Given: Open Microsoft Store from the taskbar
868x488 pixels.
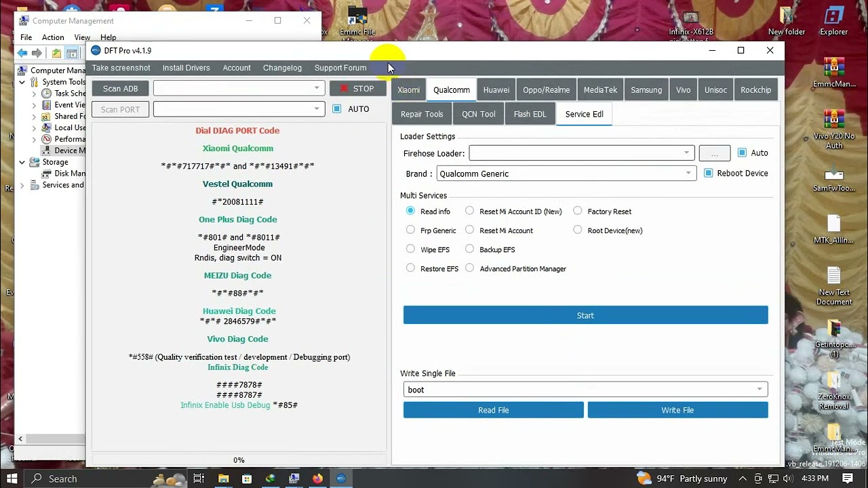Looking at the screenshot, I should click(247, 479).
